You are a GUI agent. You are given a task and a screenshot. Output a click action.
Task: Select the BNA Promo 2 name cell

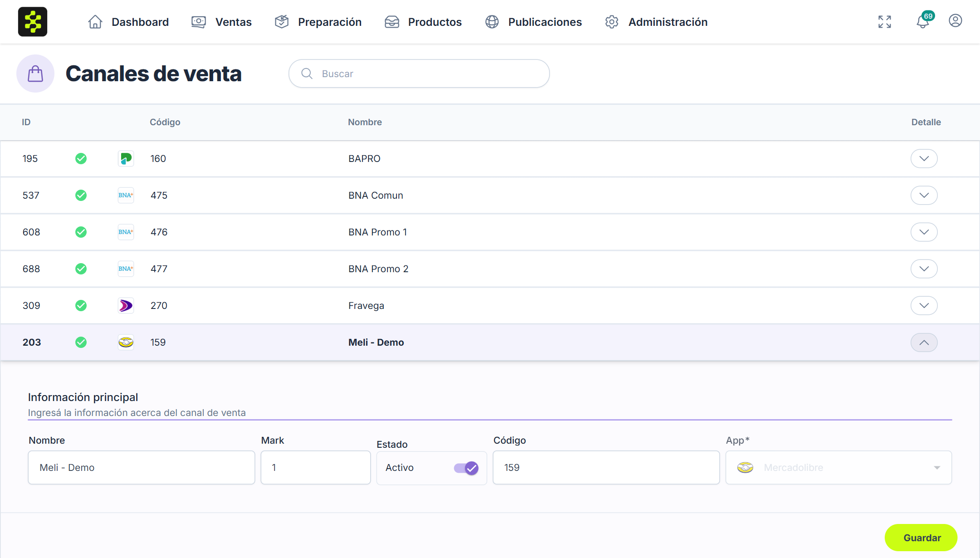(x=378, y=269)
